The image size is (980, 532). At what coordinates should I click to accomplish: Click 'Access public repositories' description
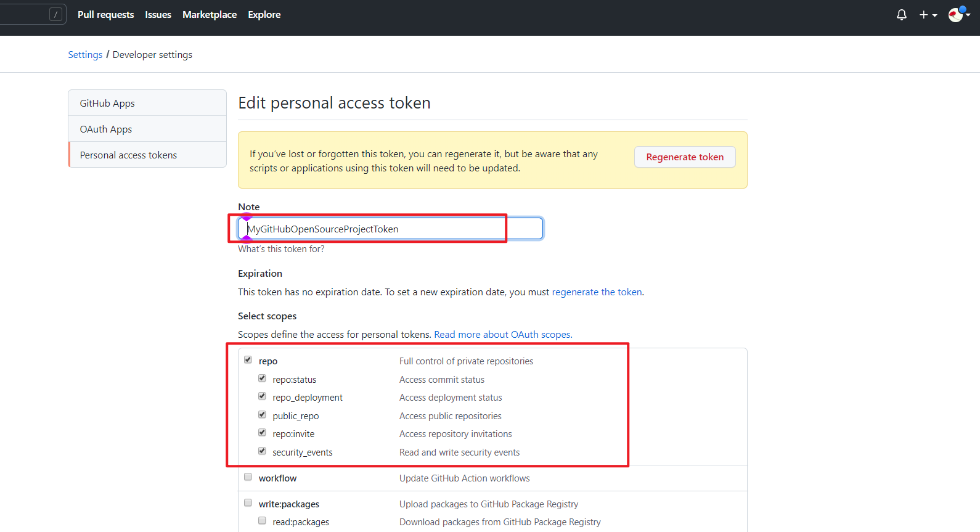coord(451,416)
